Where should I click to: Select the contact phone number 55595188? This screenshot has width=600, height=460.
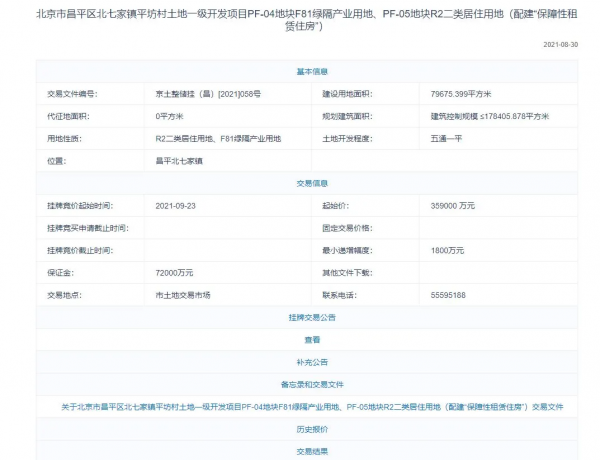448,295
